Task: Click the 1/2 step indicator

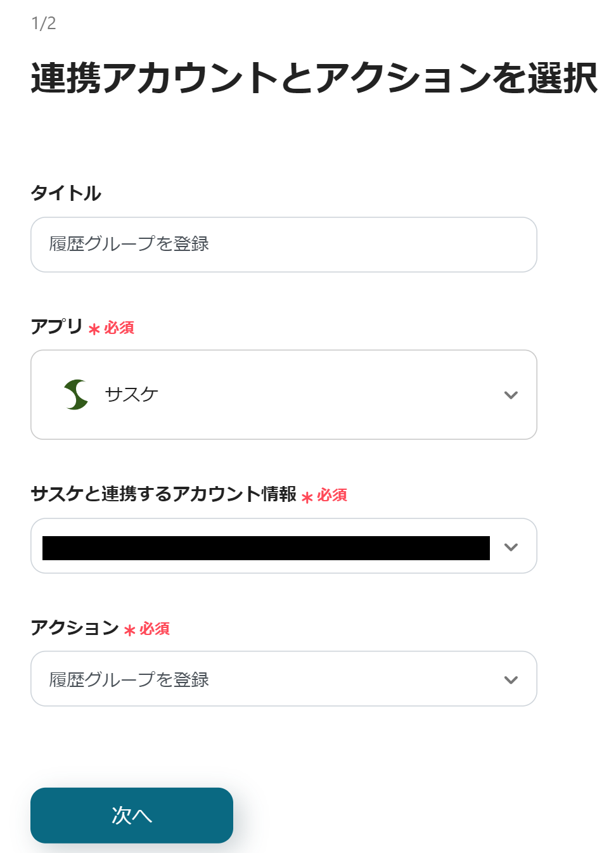Action: click(44, 23)
